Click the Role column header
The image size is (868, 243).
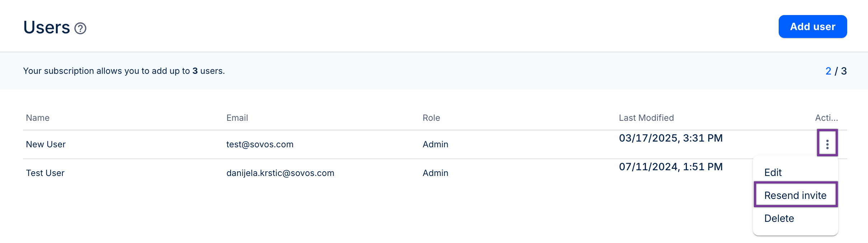point(431,118)
